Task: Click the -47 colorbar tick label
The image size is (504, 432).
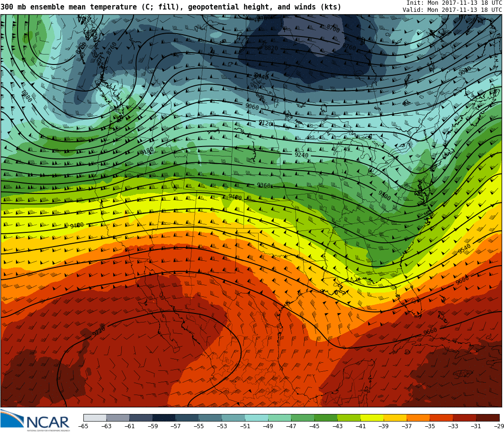Action: point(291,426)
